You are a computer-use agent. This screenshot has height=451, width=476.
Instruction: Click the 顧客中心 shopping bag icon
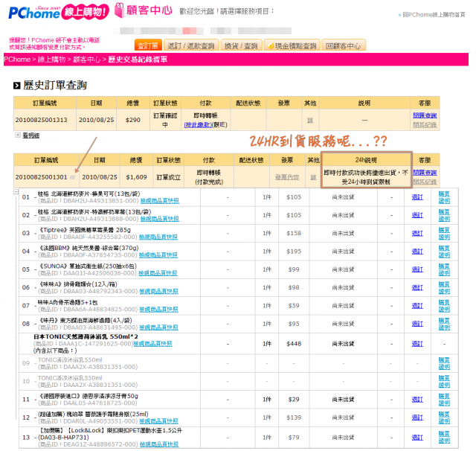pos(119,10)
